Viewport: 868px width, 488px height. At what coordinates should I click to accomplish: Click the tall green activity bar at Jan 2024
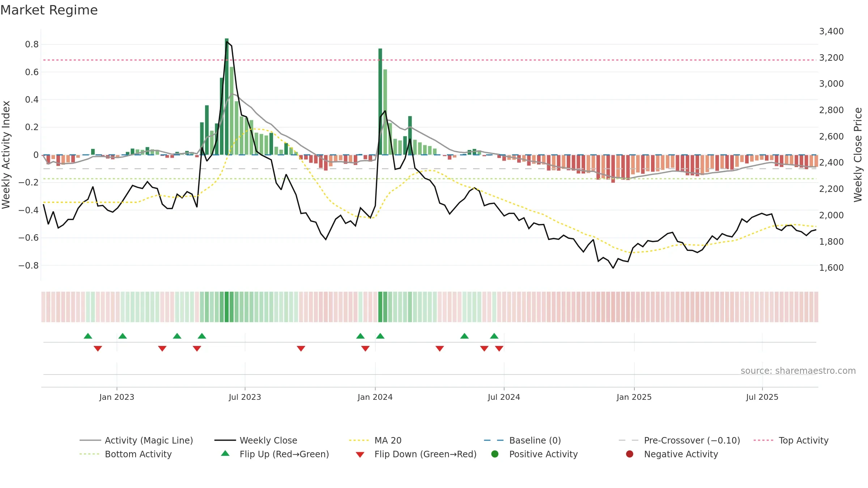380,102
